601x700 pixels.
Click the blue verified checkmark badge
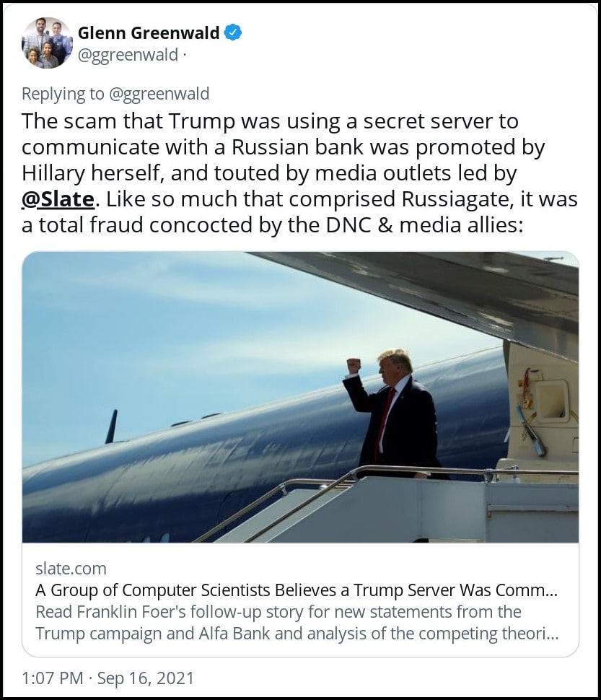click(233, 32)
